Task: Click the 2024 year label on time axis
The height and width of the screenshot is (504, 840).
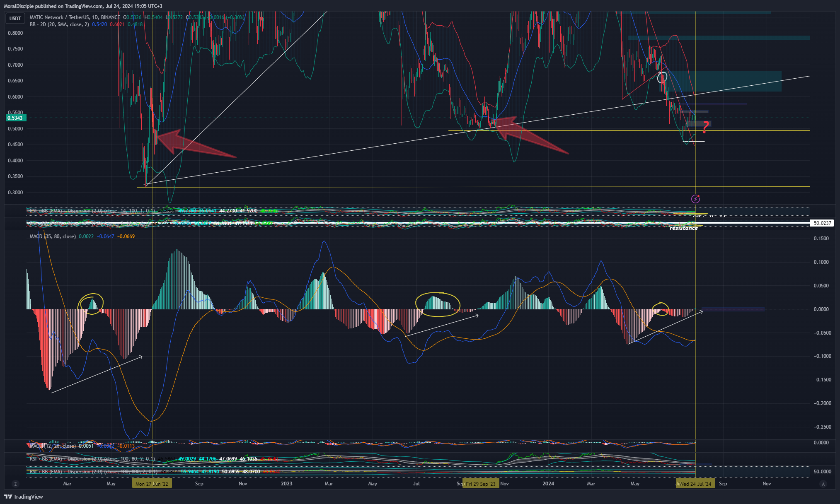Action: 548,484
